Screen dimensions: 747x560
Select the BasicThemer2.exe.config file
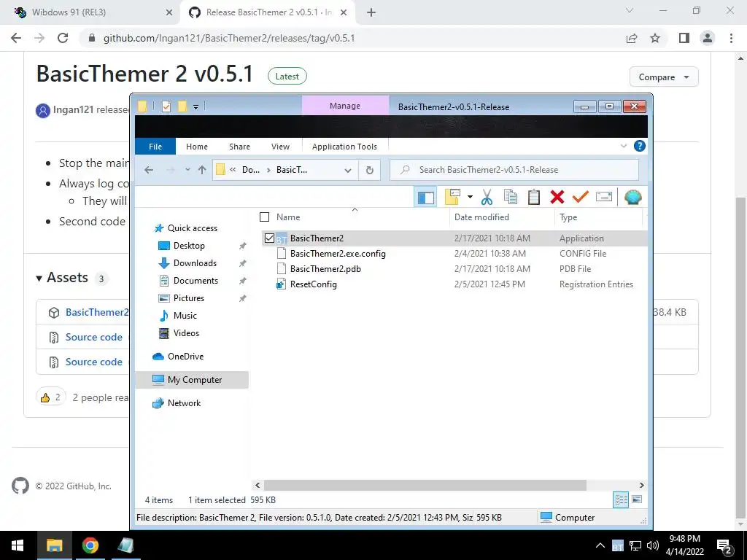click(338, 253)
